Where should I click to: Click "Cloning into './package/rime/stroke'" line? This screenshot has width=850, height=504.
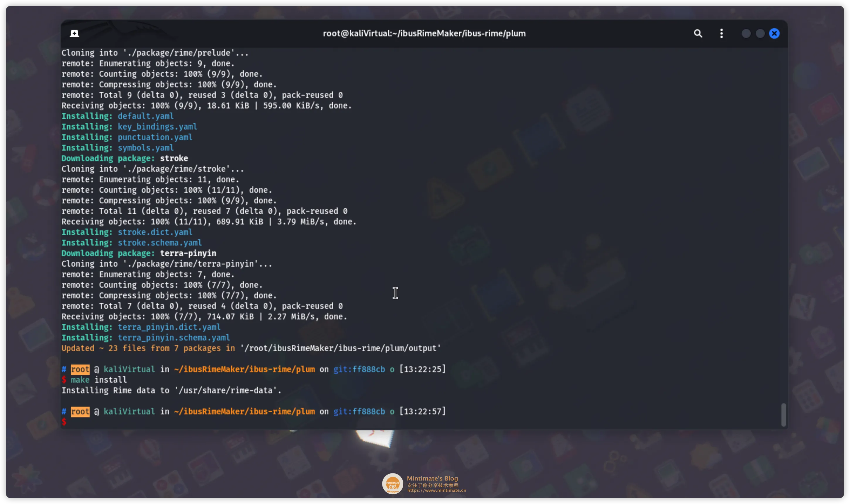click(152, 169)
